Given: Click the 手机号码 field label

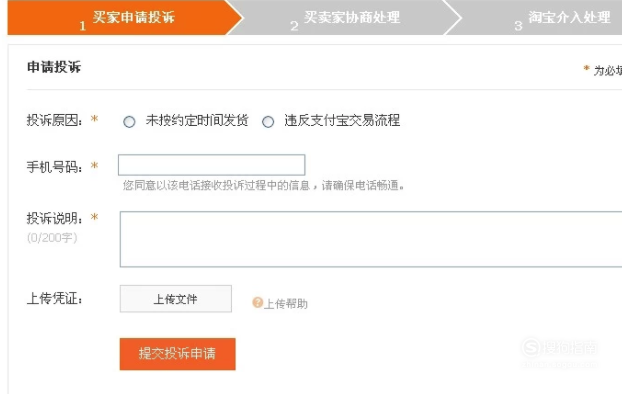Looking at the screenshot, I should (x=54, y=167).
